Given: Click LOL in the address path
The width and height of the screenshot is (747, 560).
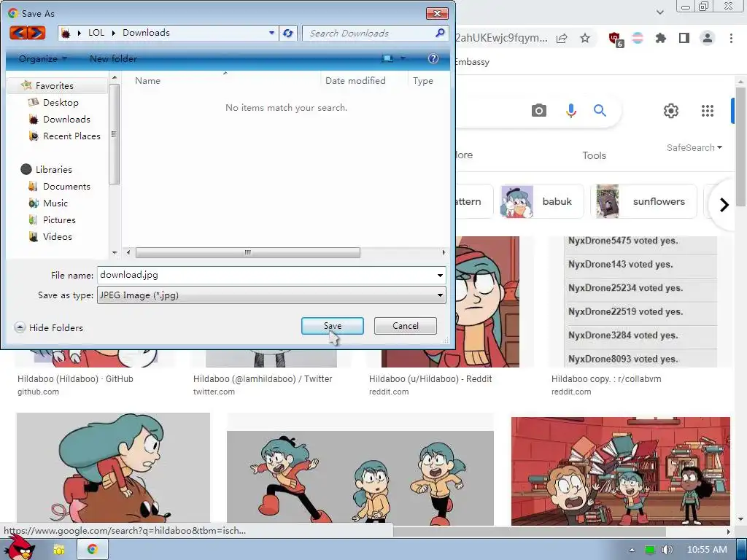Looking at the screenshot, I should coord(96,33).
